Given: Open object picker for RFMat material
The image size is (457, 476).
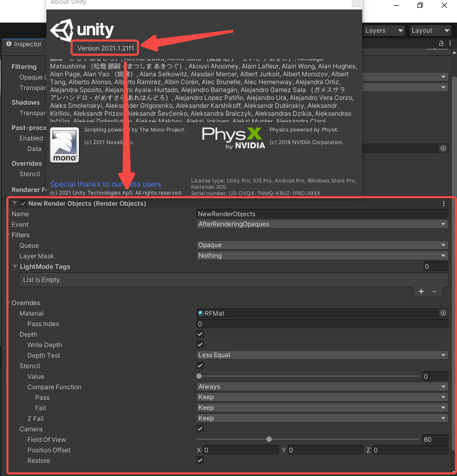Looking at the screenshot, I should point(443,313).
